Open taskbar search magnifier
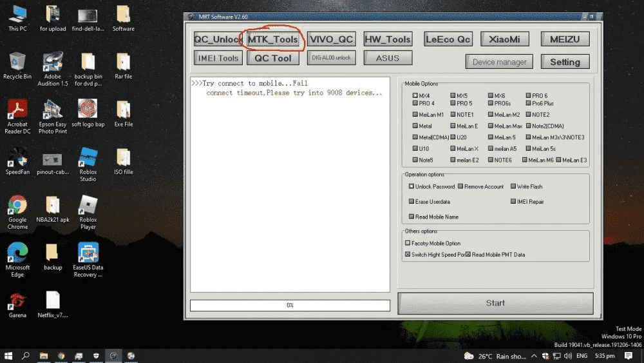Screen dimensions: 644x363 point(26,356)
